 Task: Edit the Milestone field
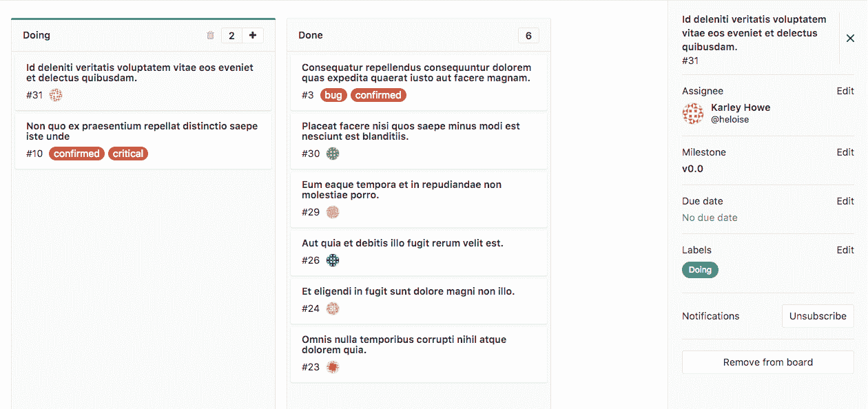click(x=845, y=151)
